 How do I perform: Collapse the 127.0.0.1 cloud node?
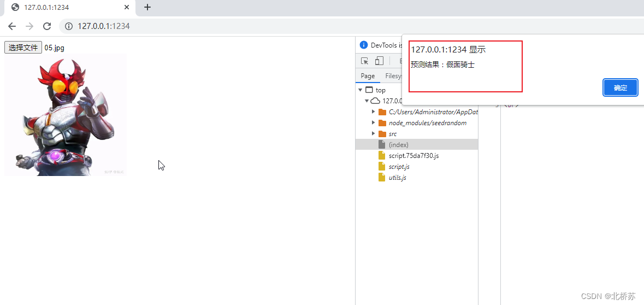(x=367, y=101)
